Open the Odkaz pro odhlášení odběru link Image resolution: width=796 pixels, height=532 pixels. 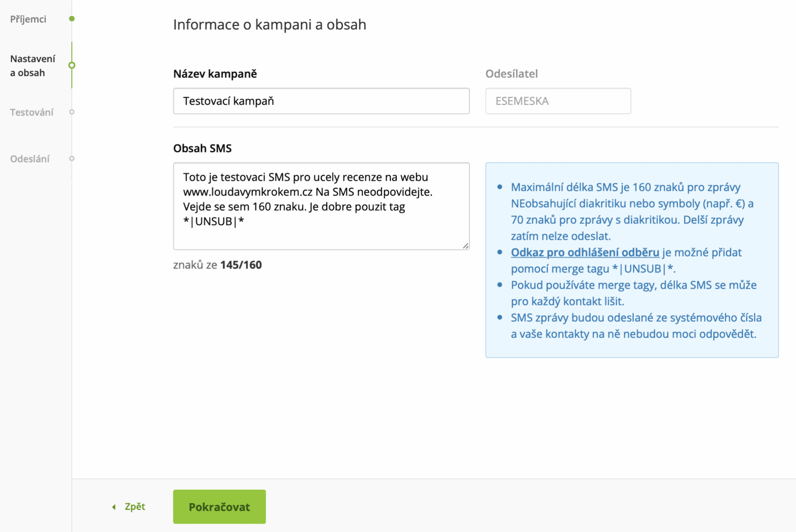click(584, 252)
